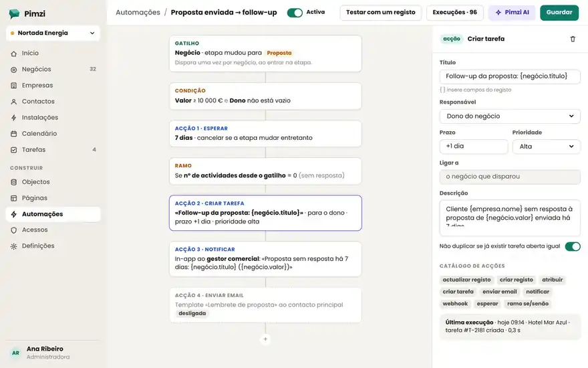Click the Descrição text area
The width and height of the screenshot is (588, 368).
(x=510, y=218)
